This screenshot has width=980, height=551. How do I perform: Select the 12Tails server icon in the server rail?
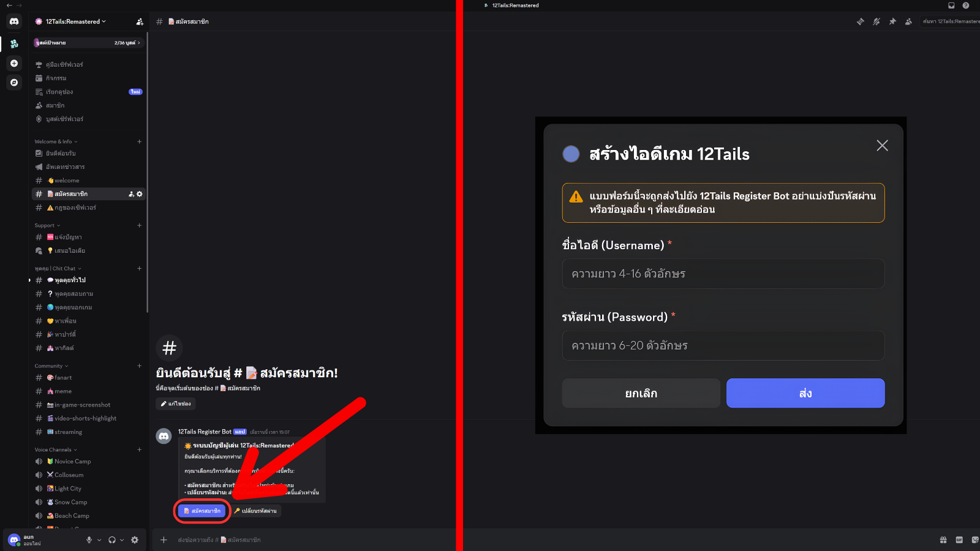click(x=14, y=43)
